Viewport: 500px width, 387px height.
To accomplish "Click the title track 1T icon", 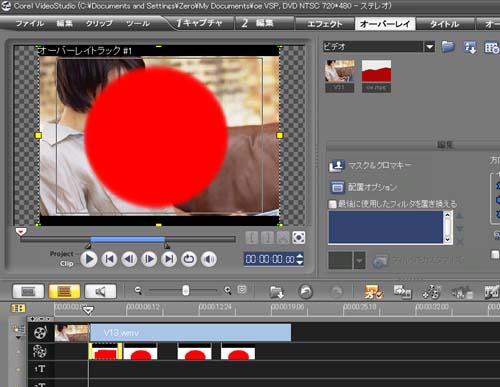I will (40, 369).
